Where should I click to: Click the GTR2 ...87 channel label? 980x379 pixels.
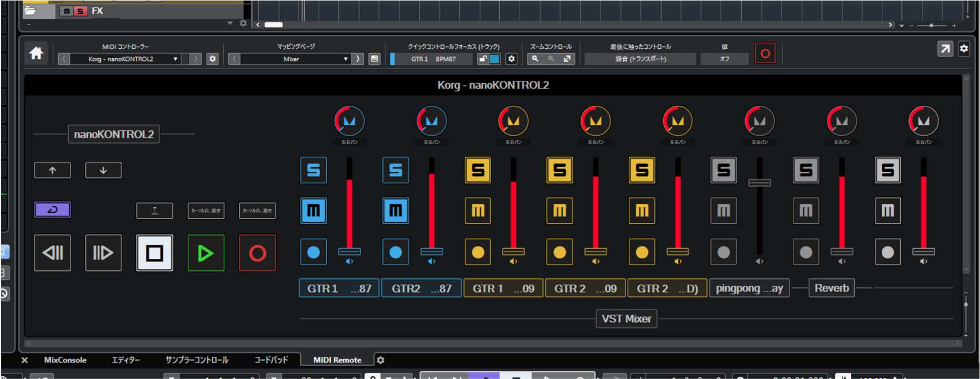click(422, 288)
